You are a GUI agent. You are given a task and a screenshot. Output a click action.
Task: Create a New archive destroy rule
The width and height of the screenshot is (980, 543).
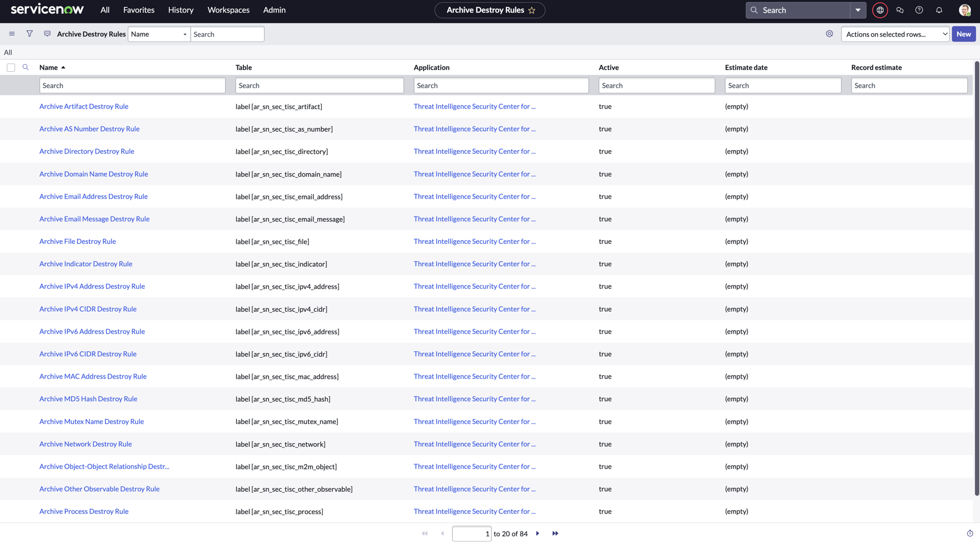[964, 34]
